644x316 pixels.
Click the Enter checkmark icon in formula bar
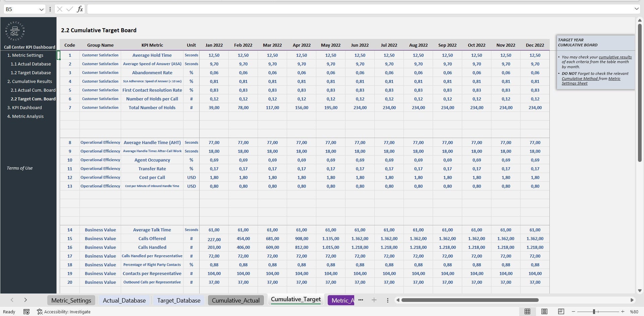click(69, 9)
